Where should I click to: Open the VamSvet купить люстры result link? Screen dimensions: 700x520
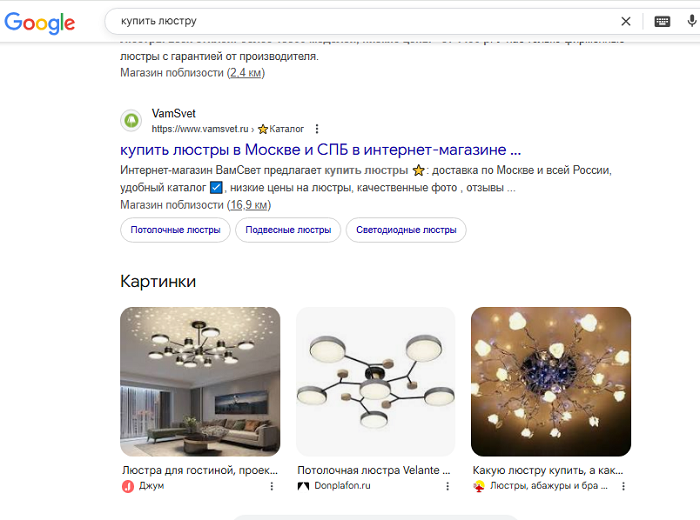coord(320,150)
